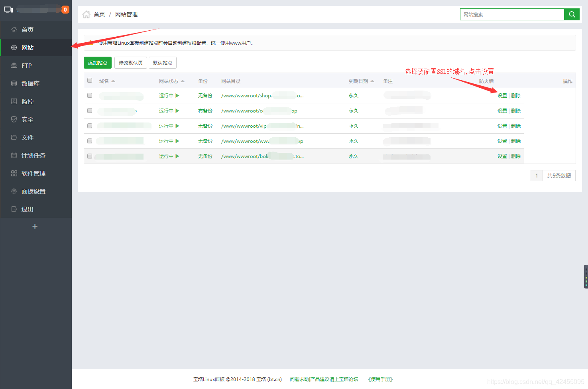588x389 pixels.
Task: Open the 计划任务 sidebar menu item
Action: point(36,155)
